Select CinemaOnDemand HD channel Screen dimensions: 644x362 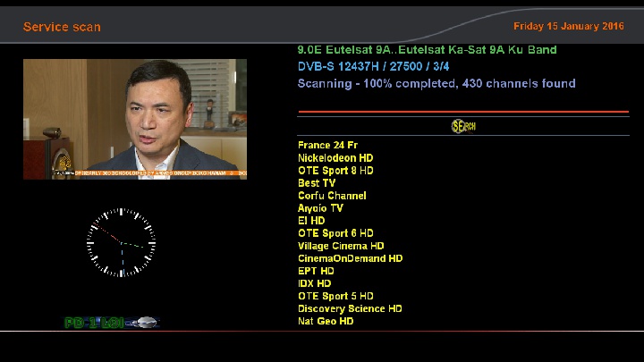coord(351,258)
